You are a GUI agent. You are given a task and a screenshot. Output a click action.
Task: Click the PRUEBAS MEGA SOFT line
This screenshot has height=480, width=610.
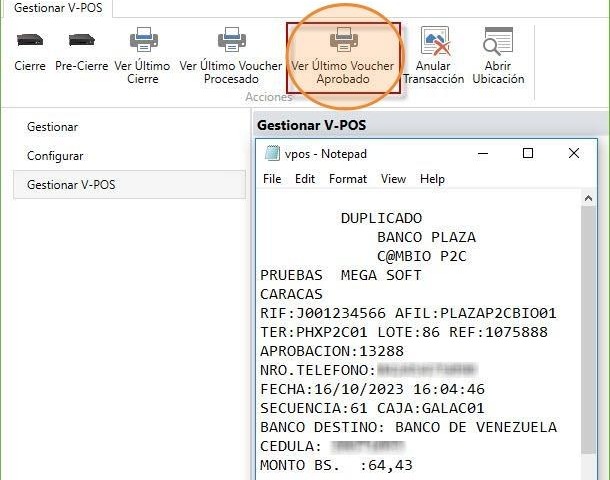click(341, 275)
